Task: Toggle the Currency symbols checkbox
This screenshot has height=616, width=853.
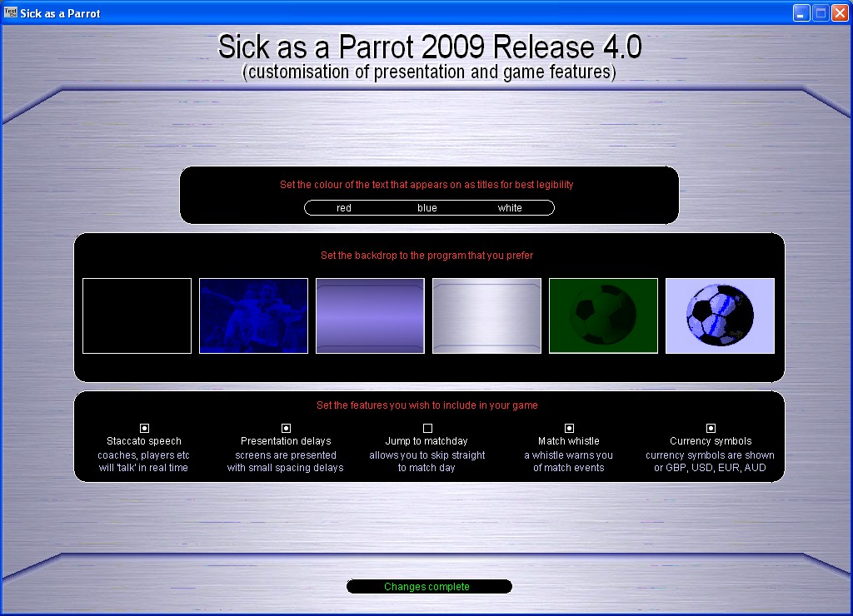Action: pyautogui.click(x=711, y=428)
